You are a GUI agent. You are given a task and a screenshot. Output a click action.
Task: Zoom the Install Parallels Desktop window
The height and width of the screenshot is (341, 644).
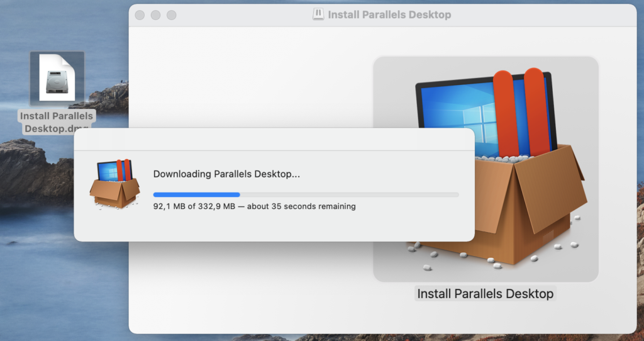pyautogui.click(x=171, y=14)
